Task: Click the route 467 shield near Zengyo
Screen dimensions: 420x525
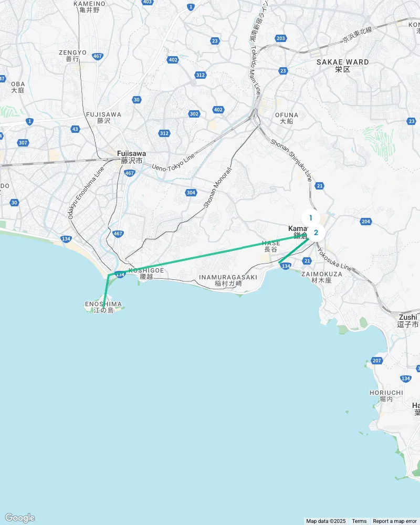Action: 98,56
